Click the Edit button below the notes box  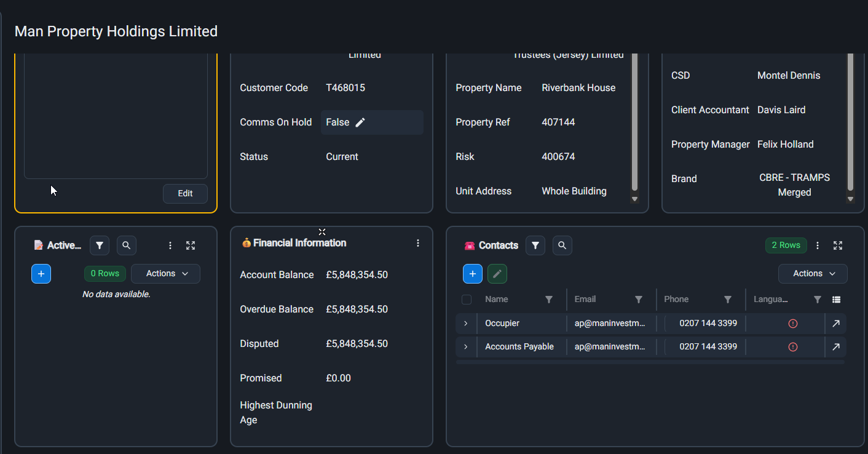(x=185, y=193)
